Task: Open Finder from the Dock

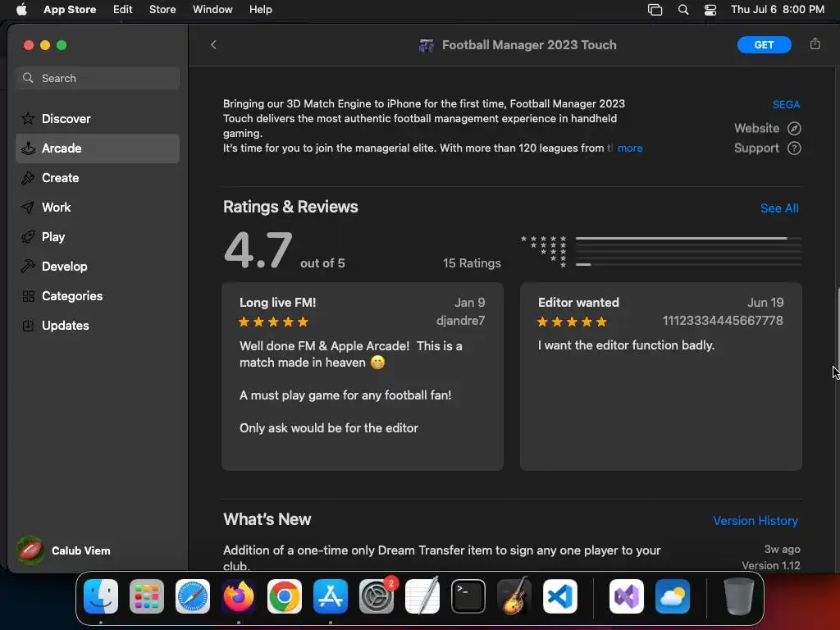Action: (x=101, y=596)
